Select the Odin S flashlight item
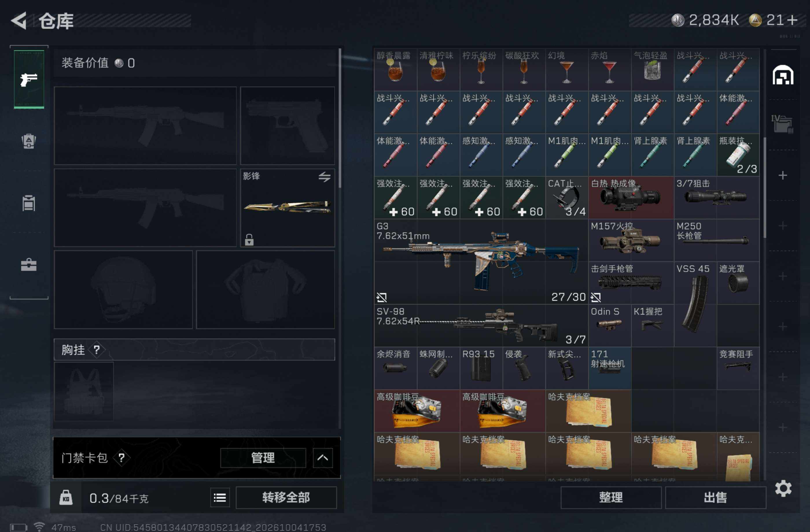 pyautogui.click(x=610, y=326)
